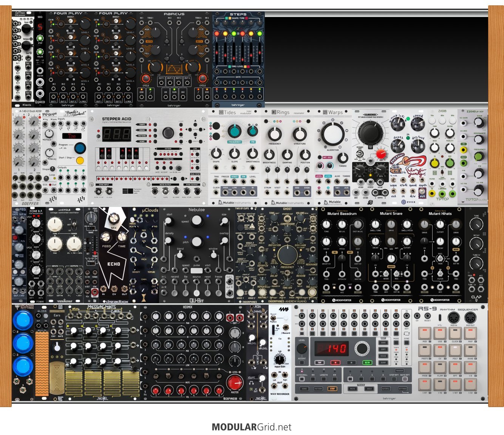Hit the POLY pad on RS-9
The image size is (504, 435).
pos(455,350)
